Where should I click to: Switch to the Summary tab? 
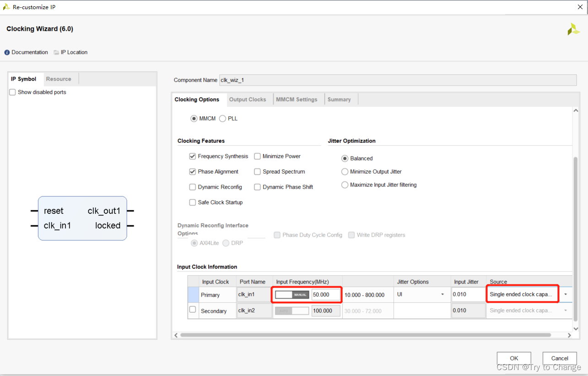(339, 99)
